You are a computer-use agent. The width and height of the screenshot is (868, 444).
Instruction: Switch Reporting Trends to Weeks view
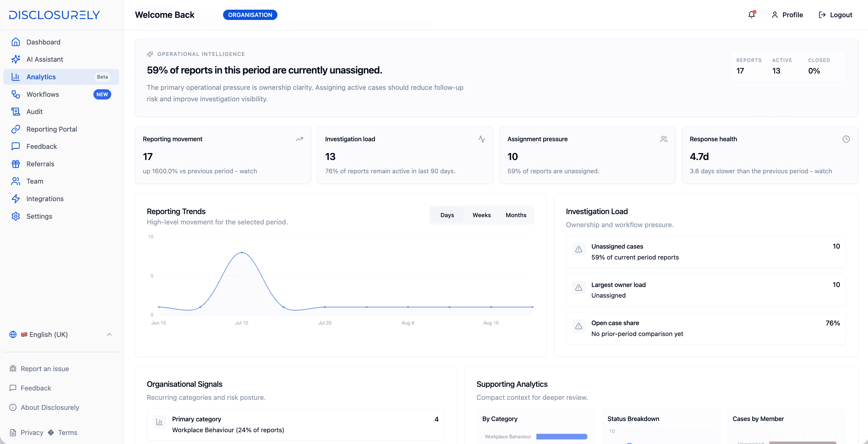click(x=481, y=215)
